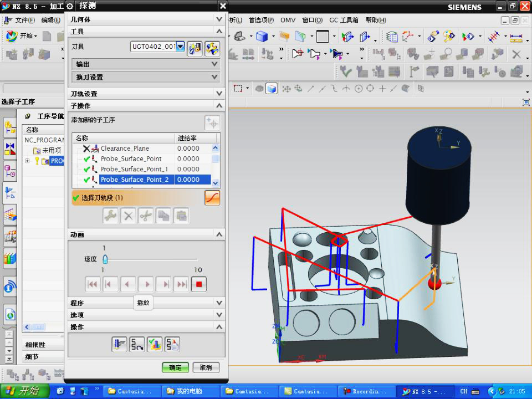Open the create new tool icon beside the tool dropdown
The image size is (532, 399).
pyautogui.click(x=195, y=49)
